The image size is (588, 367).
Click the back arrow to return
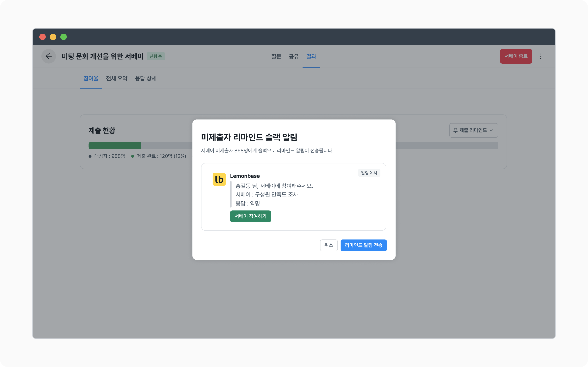coord(48,56)
